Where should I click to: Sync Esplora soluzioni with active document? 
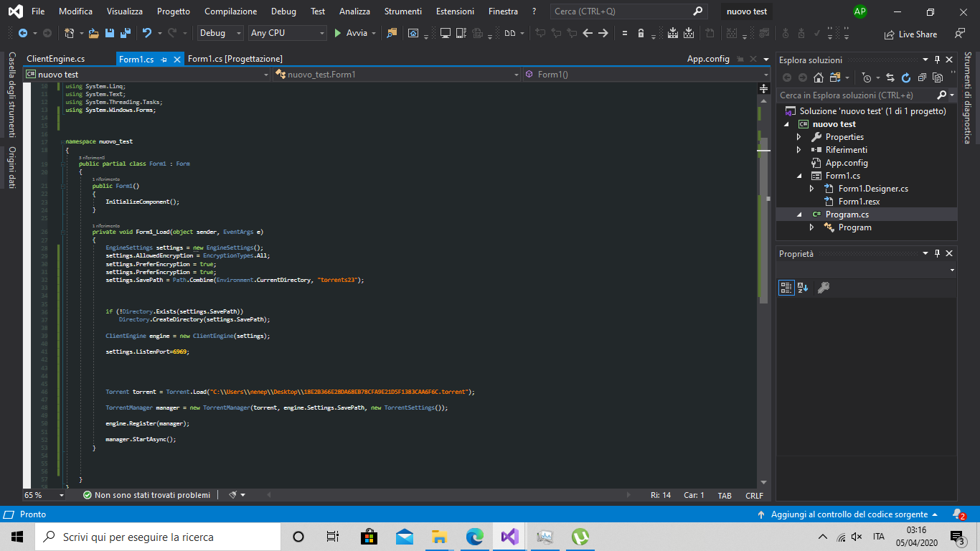pos(890,77)
